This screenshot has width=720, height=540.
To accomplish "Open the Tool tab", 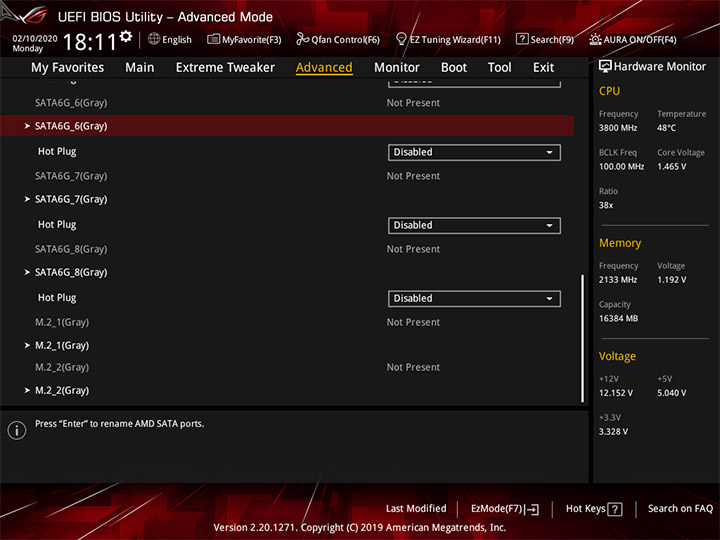I will (500, 68).
